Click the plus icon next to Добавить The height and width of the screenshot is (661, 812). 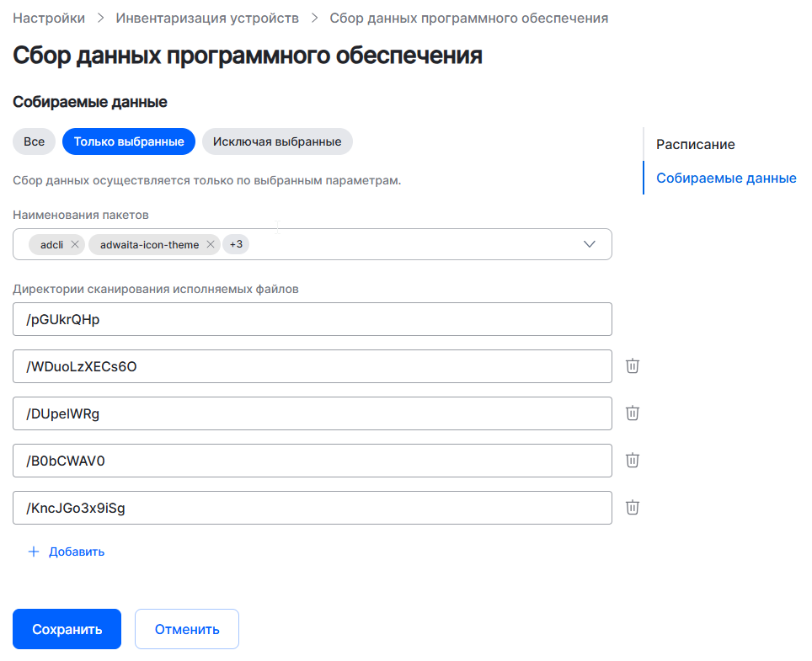click(x=34, y=552)
